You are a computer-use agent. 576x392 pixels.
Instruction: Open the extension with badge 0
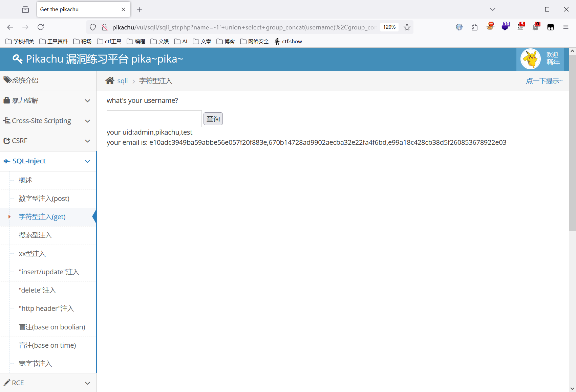pyautogui.click(x=536, y=26)
